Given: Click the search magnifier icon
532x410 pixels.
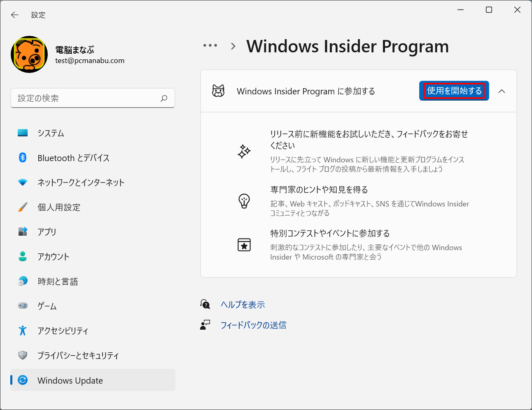Looking at the screenshot, I should click(x=164, y=98).
